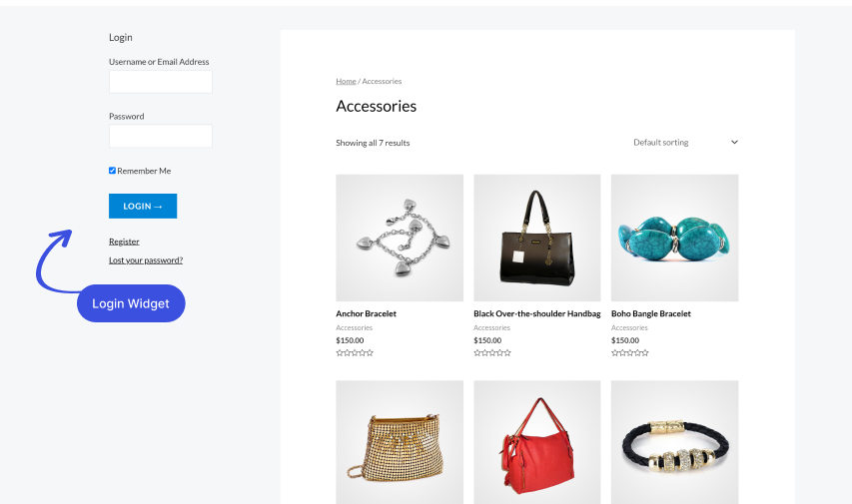The width and height of the screenshot is (852, 504).
Task: Click the Boho Bangle Bracelet title
Action: coord(651,314)
